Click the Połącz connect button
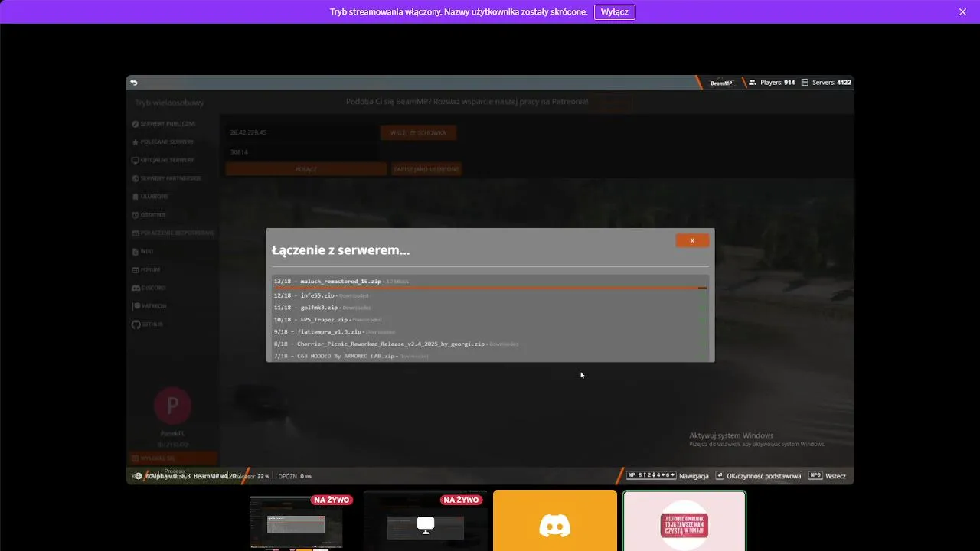Image resolution: width=980 pixels, height=551 pixels. [306, 169]
